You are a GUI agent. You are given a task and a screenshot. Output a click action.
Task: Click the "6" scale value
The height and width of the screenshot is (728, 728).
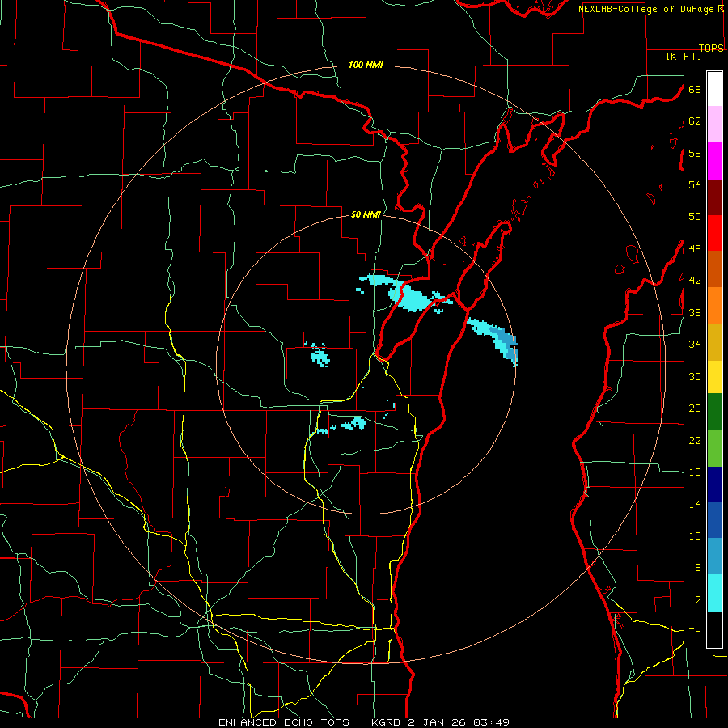point(698,567)
